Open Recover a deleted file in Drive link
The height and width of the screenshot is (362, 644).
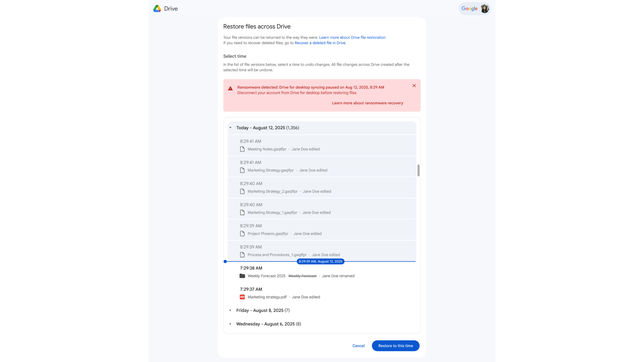(x=320, y=43)
